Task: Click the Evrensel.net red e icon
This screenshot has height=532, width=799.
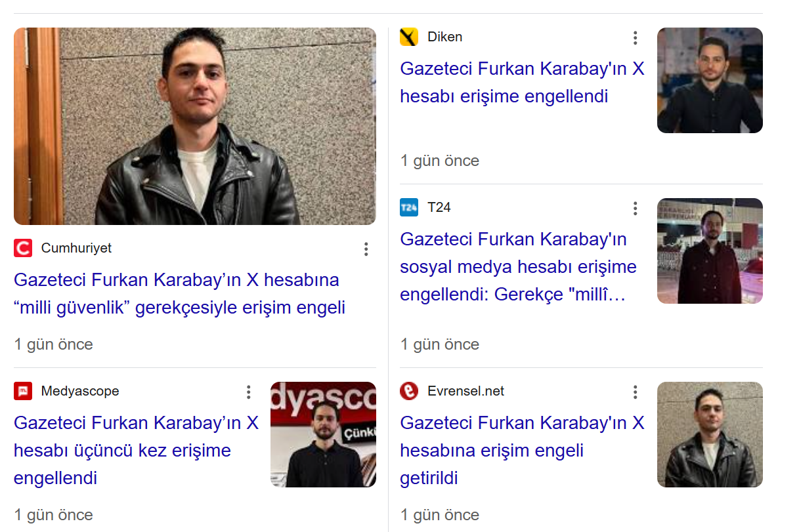Action: (409, 391)
